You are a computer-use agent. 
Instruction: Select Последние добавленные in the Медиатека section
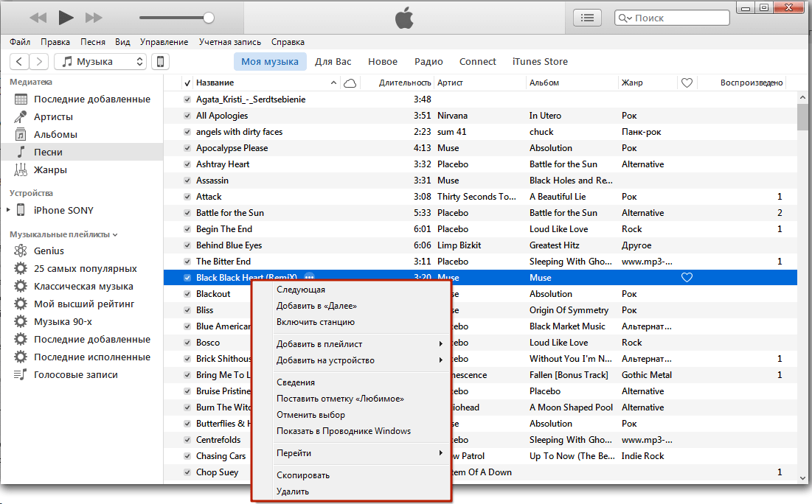coord(82,99)
